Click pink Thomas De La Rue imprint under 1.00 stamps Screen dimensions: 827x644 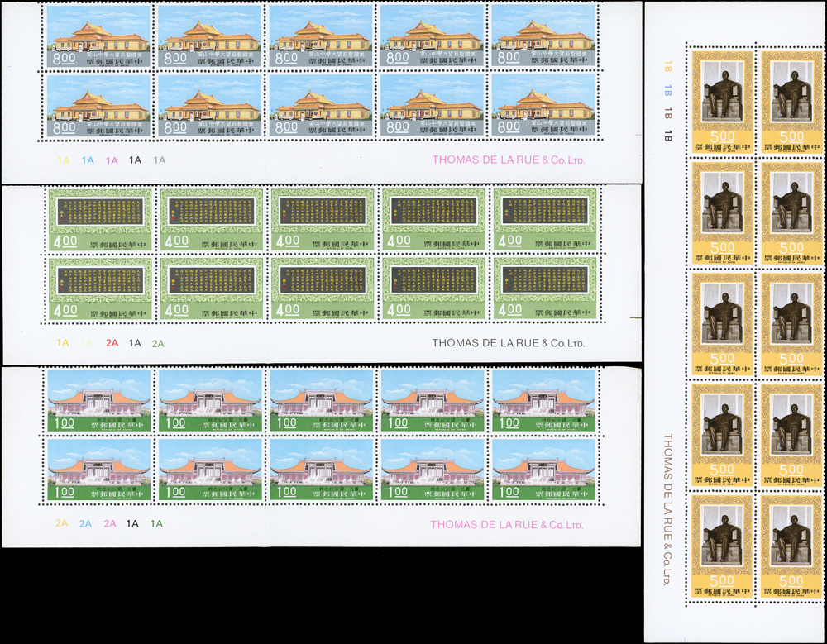[508, 524]
